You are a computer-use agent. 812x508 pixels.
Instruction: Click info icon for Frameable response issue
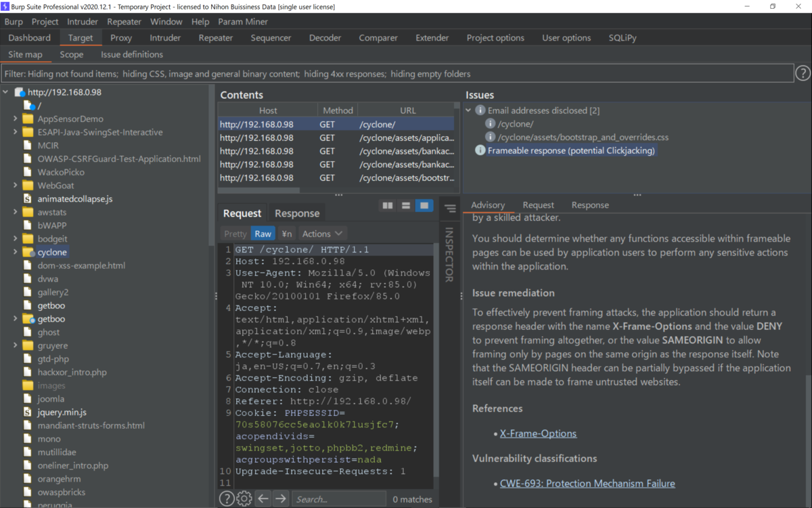click(480, 150)
